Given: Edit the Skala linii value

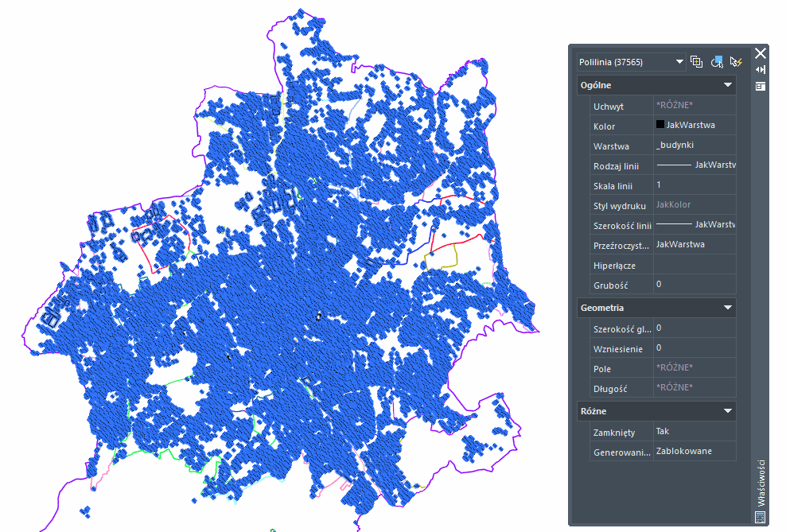Looking at the screenshot, I should pyautogui.click(x=694, y=185).
